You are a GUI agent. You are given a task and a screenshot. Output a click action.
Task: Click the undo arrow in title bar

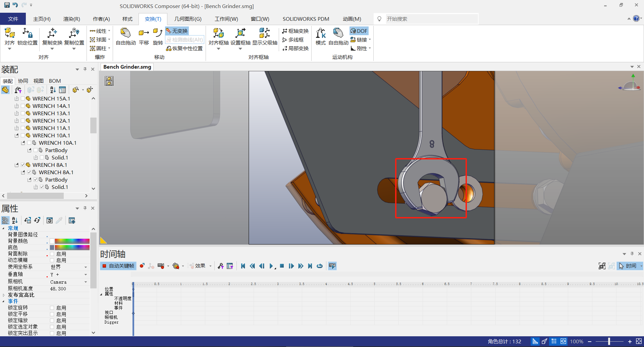pos(15,5)
